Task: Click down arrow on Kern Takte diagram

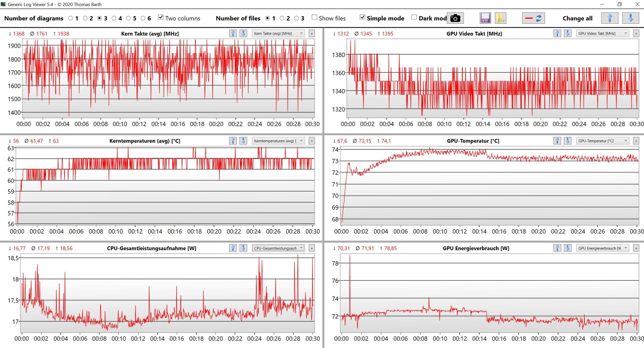Action: pos(243,33)
